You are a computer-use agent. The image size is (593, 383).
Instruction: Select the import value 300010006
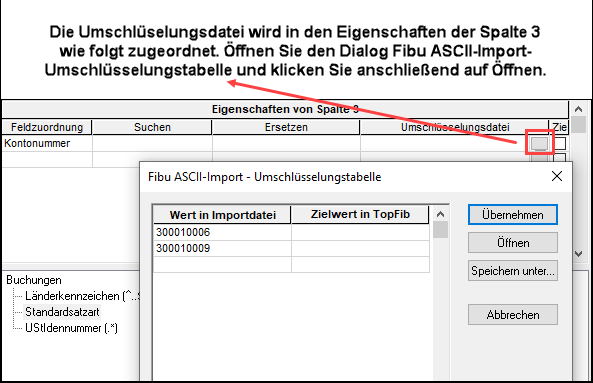[x=222, y=232]
